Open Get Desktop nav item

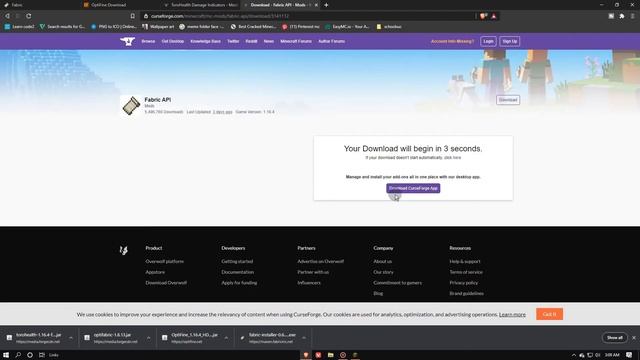pos(173,41)
